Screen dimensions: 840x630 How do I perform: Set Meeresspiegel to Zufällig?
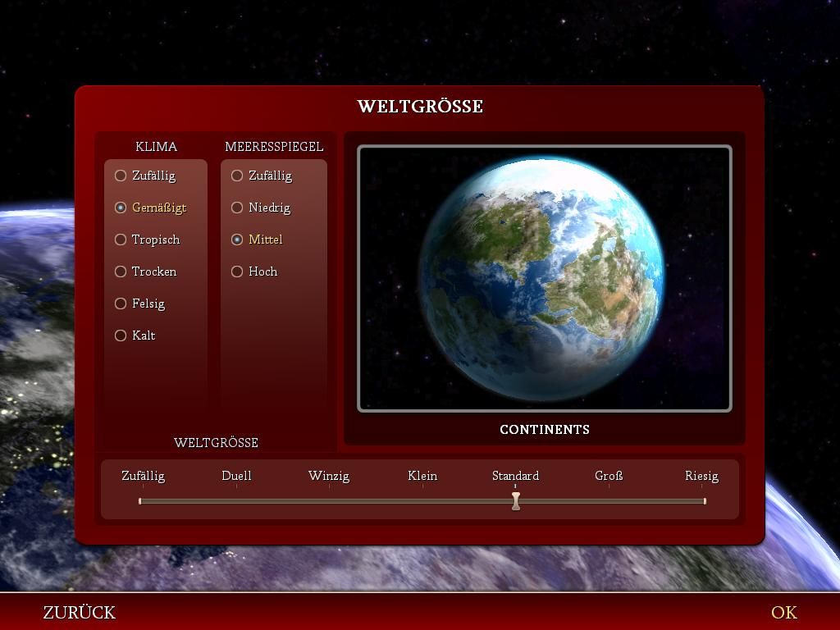pos(237,176)
